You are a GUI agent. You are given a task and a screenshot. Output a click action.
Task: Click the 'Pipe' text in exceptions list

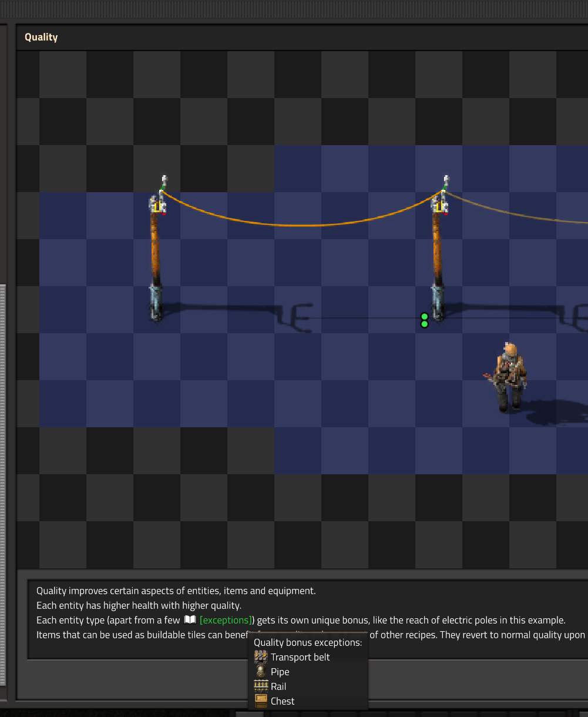[280, 672]
